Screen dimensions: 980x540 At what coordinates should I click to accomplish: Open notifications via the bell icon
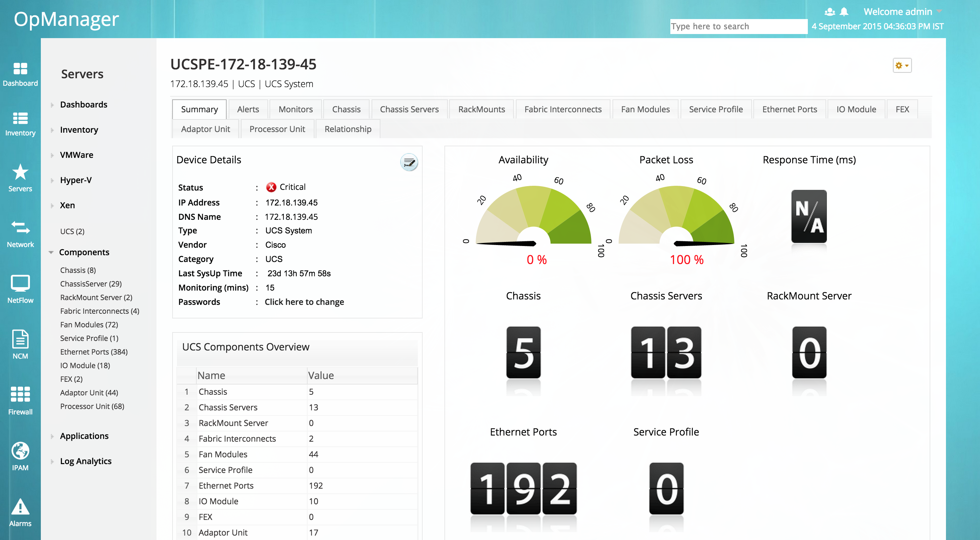pos(844,12)
